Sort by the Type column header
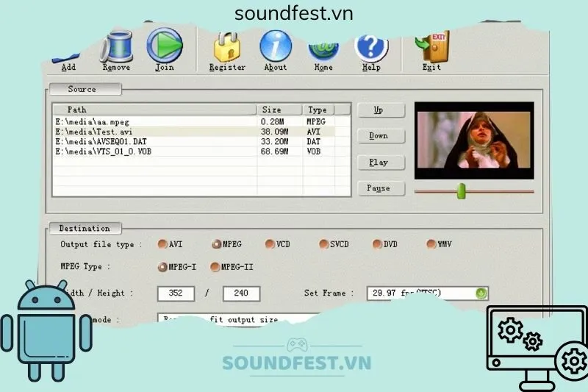This screenshot has height=392, width=588. 318,110
